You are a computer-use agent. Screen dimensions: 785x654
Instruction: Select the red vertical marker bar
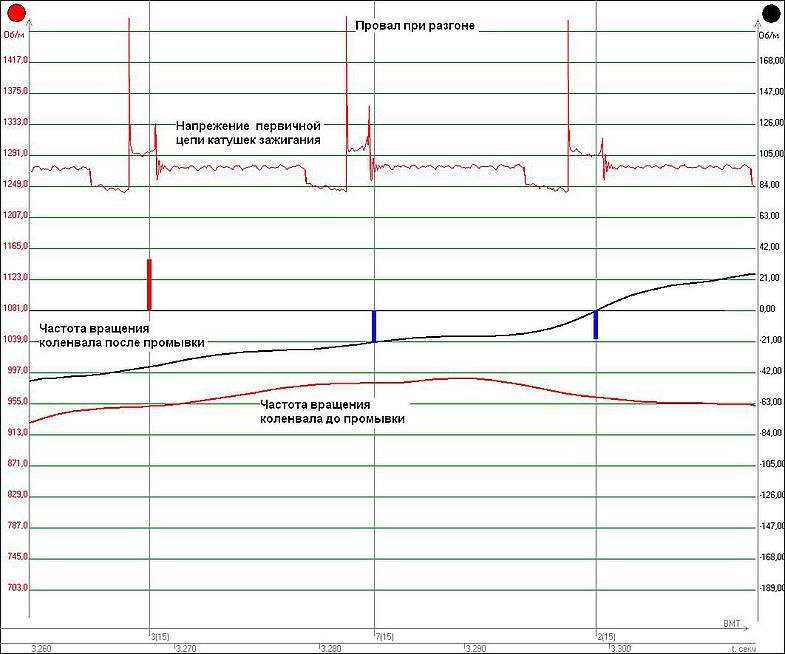149,284
